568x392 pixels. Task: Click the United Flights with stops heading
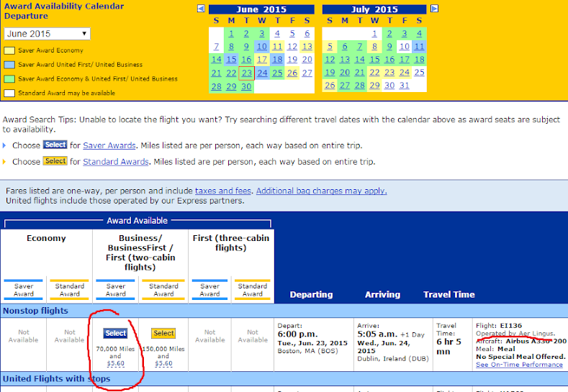tap(56, 379)
